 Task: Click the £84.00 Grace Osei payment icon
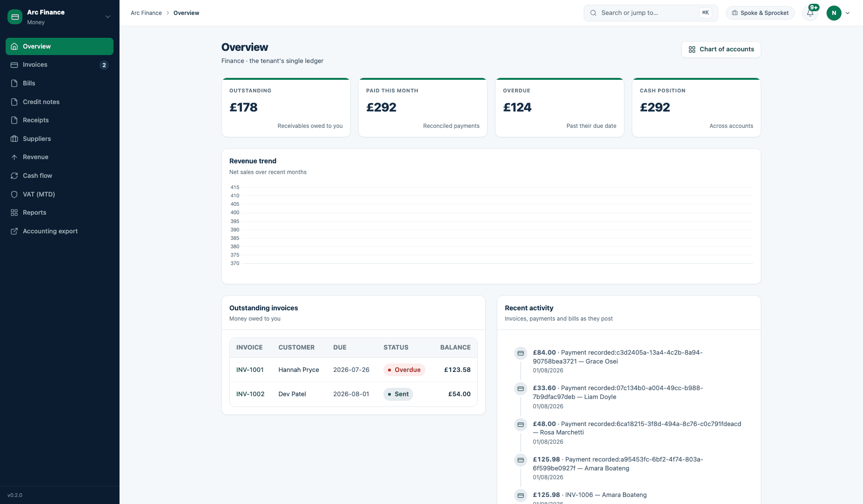[x=521, y=353]
